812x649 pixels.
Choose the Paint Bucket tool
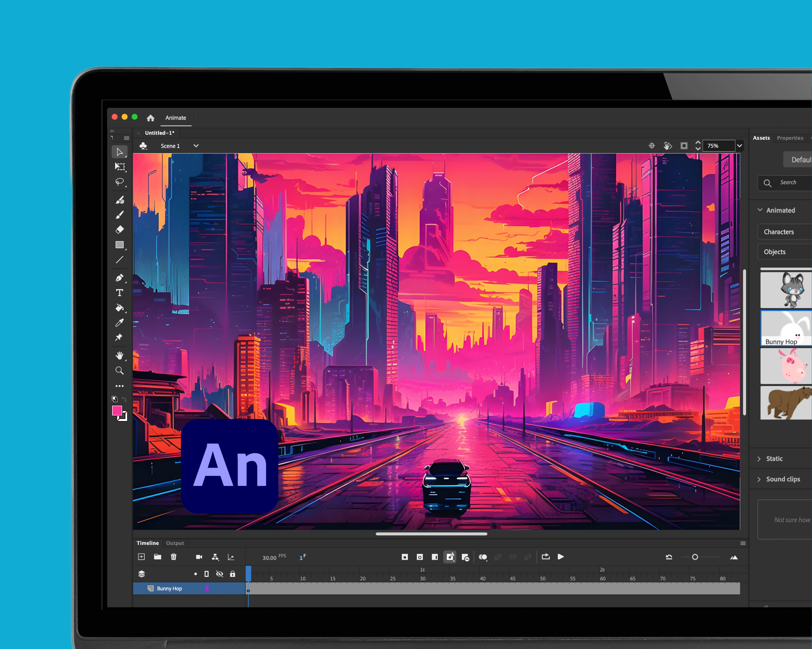[x=119, y=308]
